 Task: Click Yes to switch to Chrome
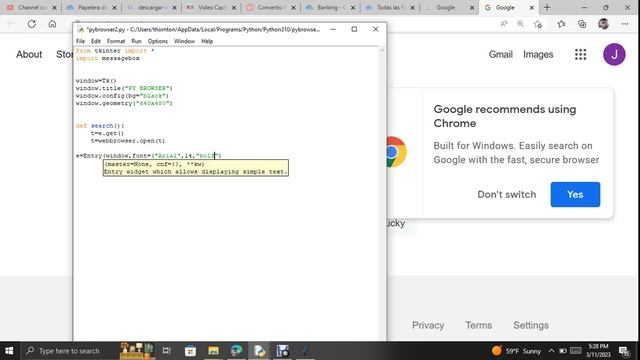(575, 194)
